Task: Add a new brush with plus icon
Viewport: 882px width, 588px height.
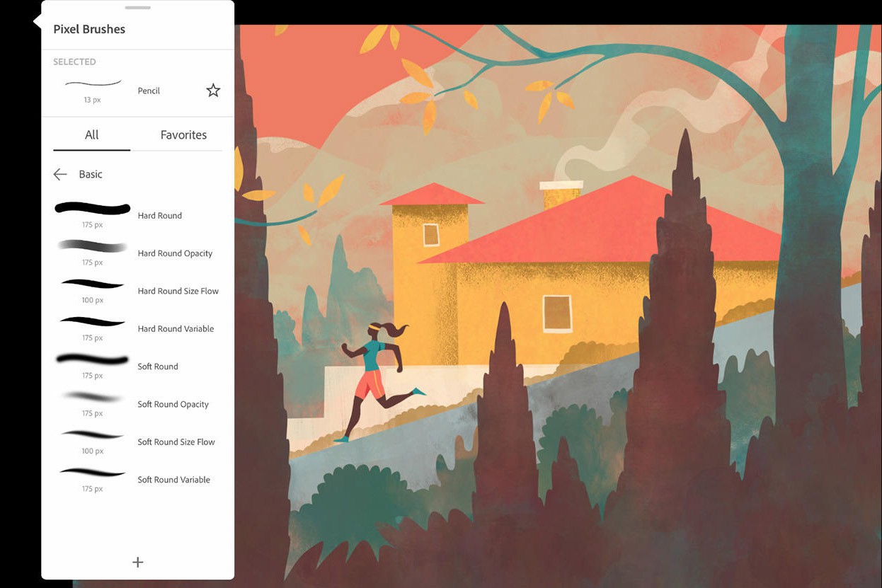Action: 138,562
